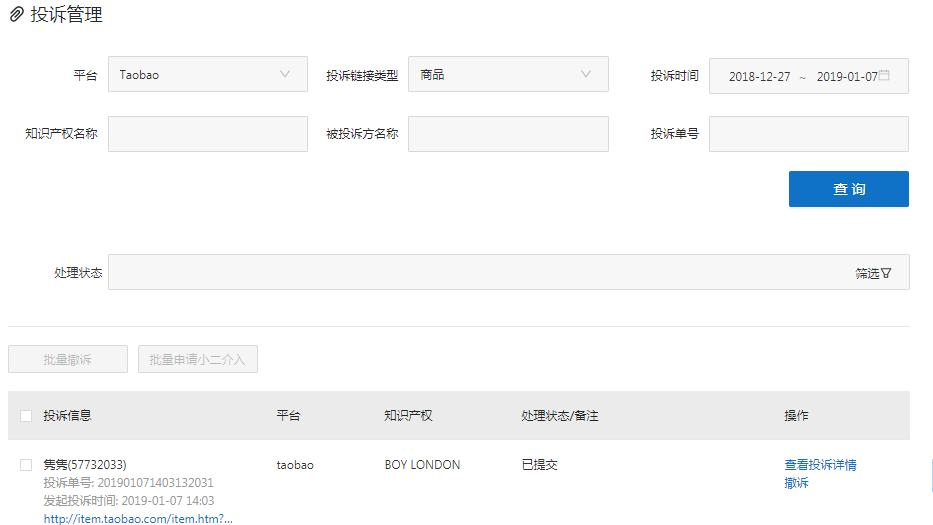Click the 操作 column header
This screenshot has height=525, width=933.
coord(796,415)
